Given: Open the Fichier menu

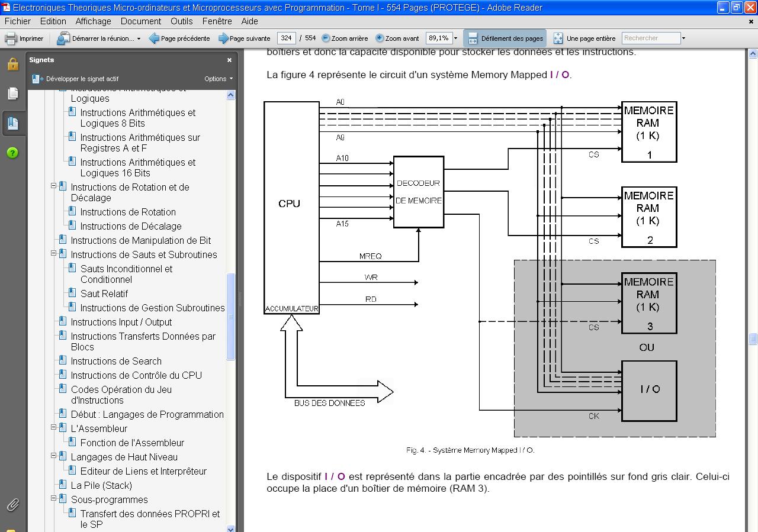Looking at the screenshot, I should (18, 21).
